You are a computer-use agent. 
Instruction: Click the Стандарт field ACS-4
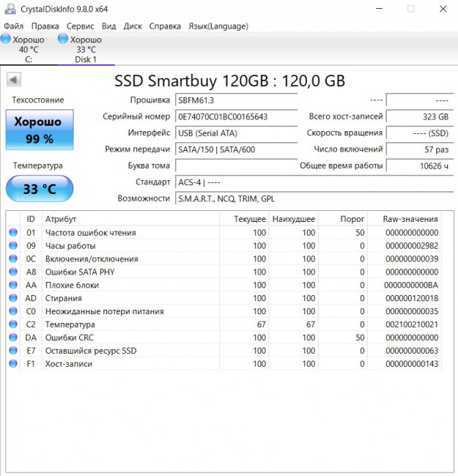tap(314, 182)
